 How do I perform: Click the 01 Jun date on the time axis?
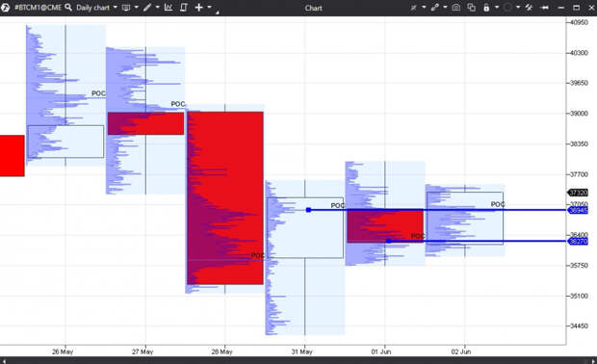coord(381,351)
